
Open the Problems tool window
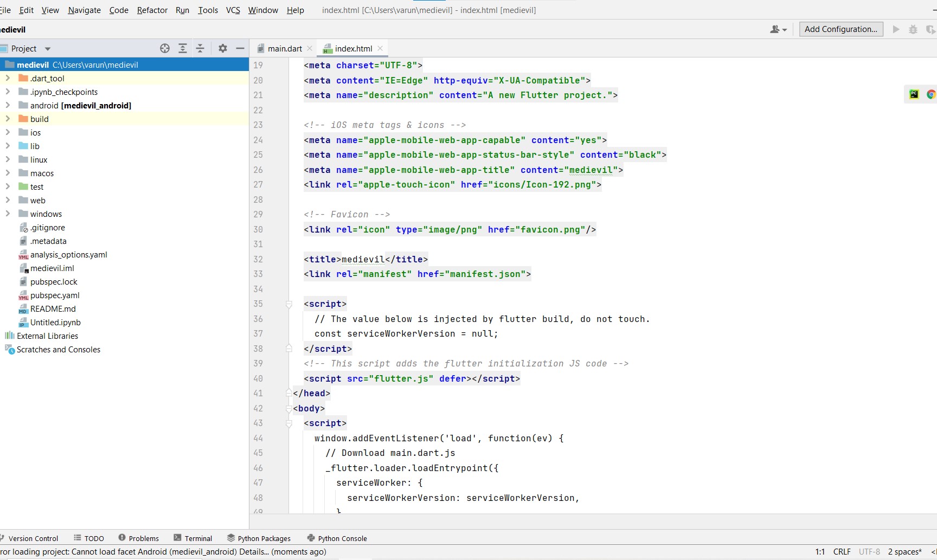[x=139, y=538]
